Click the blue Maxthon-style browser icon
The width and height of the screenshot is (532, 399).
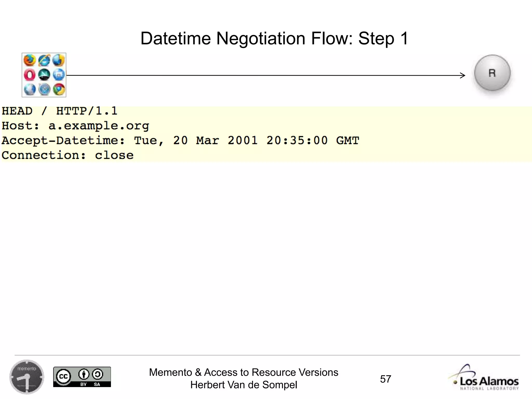pyautogui.click(x=59, y=75)
